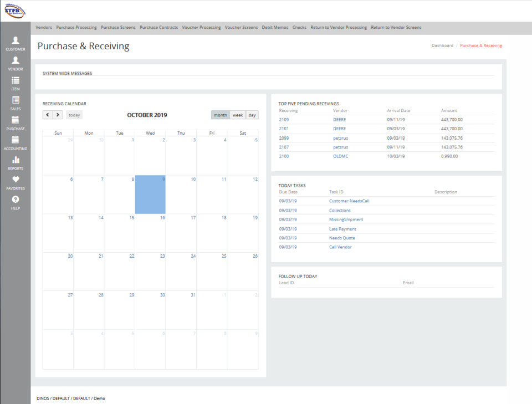Open the Accounting section in the sidebar
The height and width of the screenshot is (404, 532).
pyautogui.click(x=15, y=143)
